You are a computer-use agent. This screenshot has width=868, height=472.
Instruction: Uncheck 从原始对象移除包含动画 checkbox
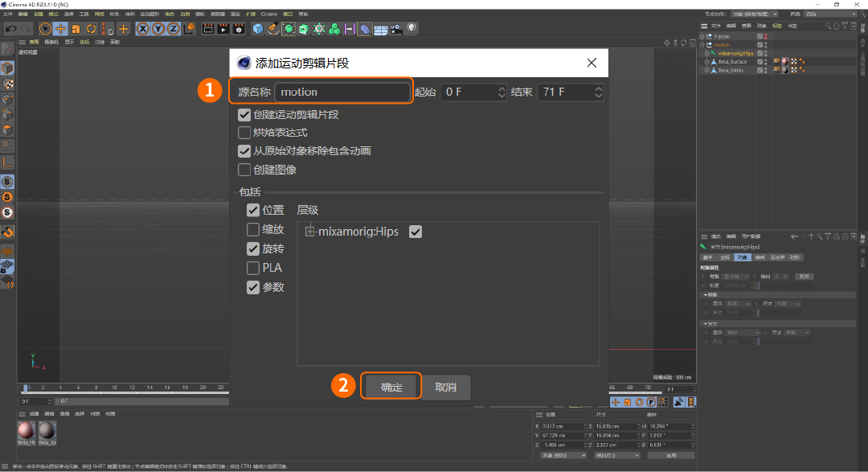tap(244, 150)
